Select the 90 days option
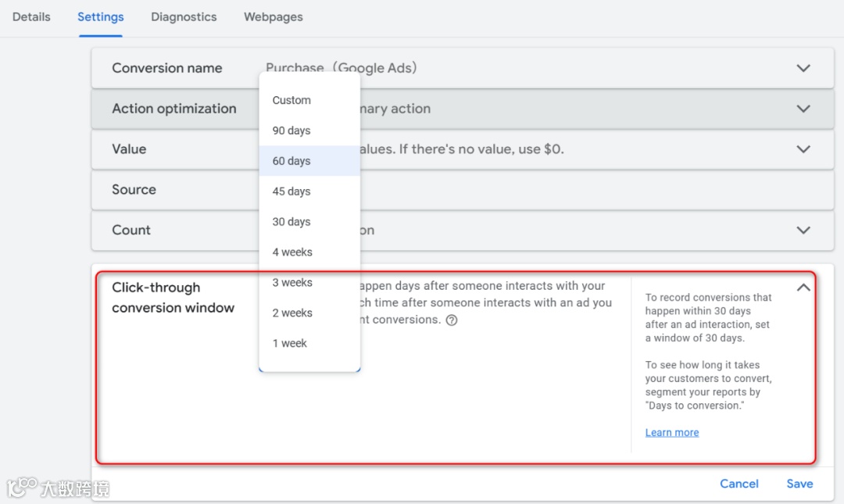This screenshot has width=844, height=504. coord(291,130)
